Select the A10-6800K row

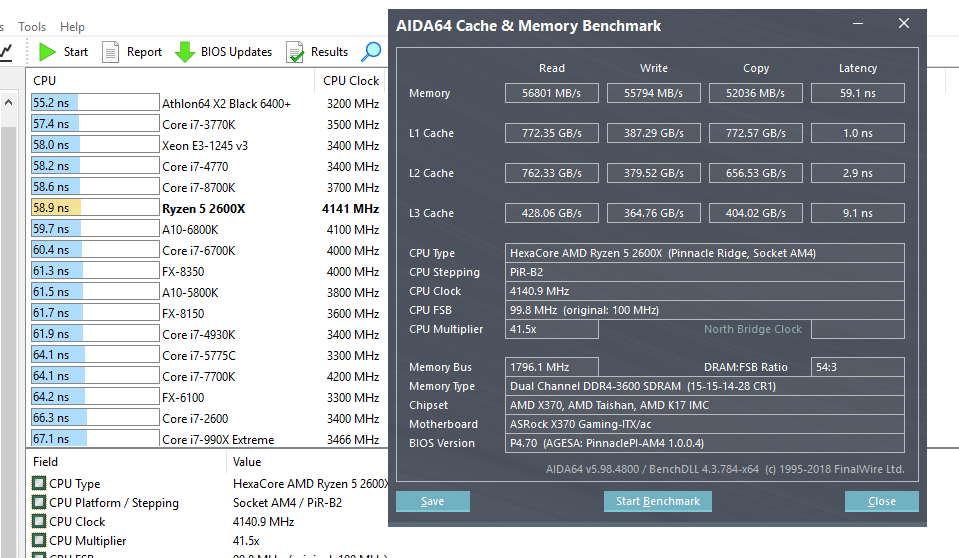click(x=207, y=229)
